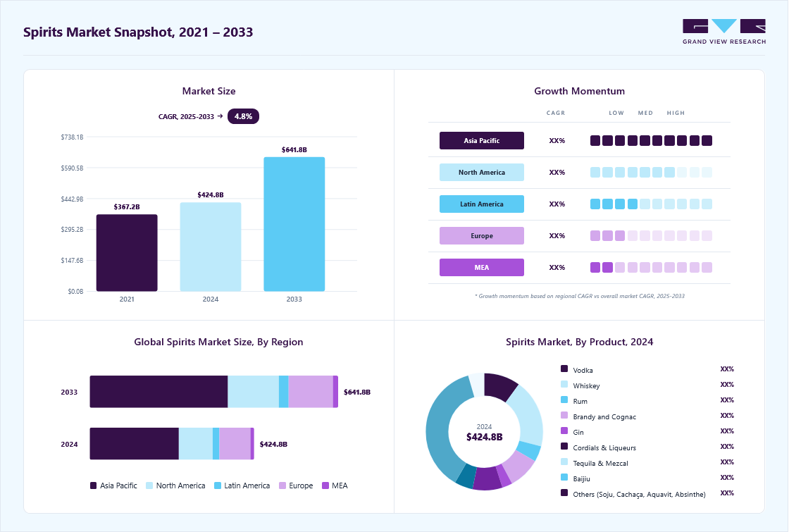Screen dimensions: 789x532
Task: Click the Europe growth momentum label
Action: pos(482,235)
